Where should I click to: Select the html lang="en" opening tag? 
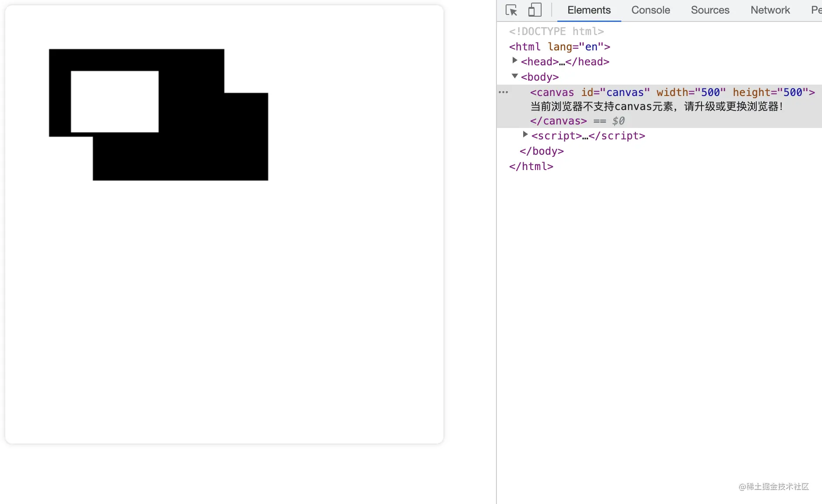click(x=560, y=47)
